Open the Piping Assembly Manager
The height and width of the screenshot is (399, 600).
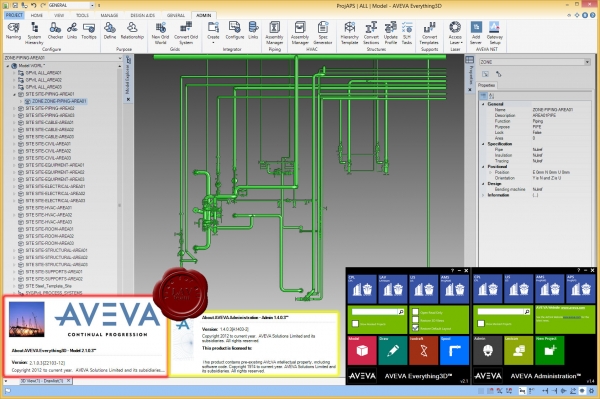(274, 33)
